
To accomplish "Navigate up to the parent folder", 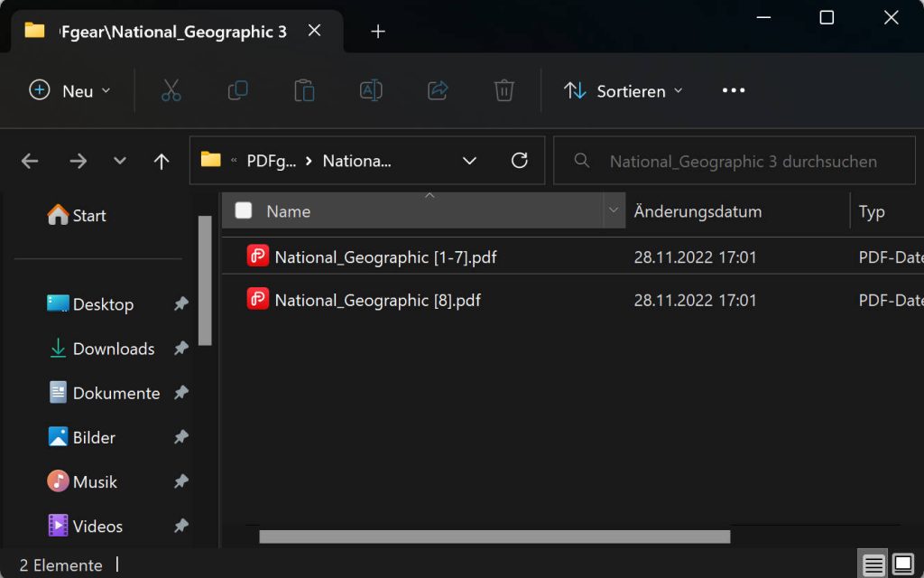I will [162, 161].
